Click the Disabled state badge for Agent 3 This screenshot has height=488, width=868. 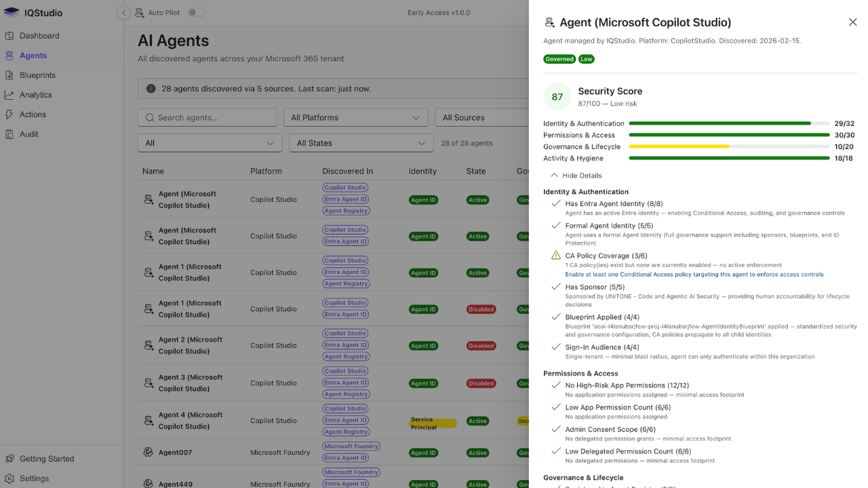481,383
